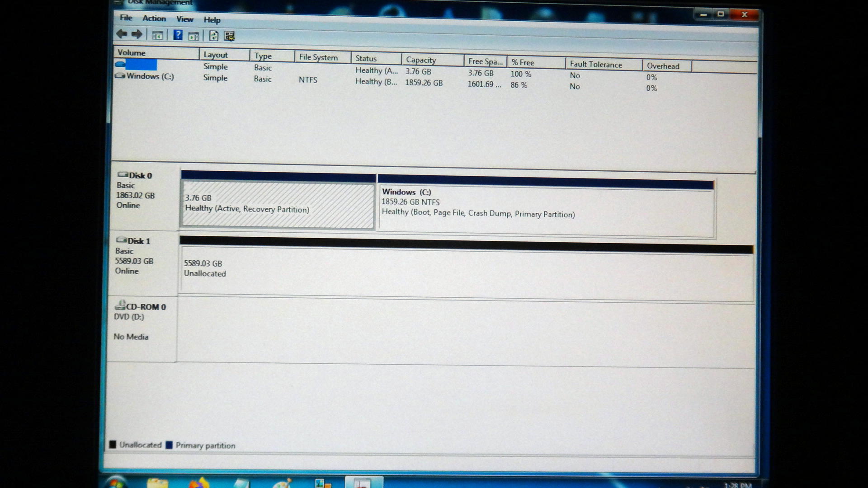Click the Settings toolbar icon with yellow gear

coord(230,36)
